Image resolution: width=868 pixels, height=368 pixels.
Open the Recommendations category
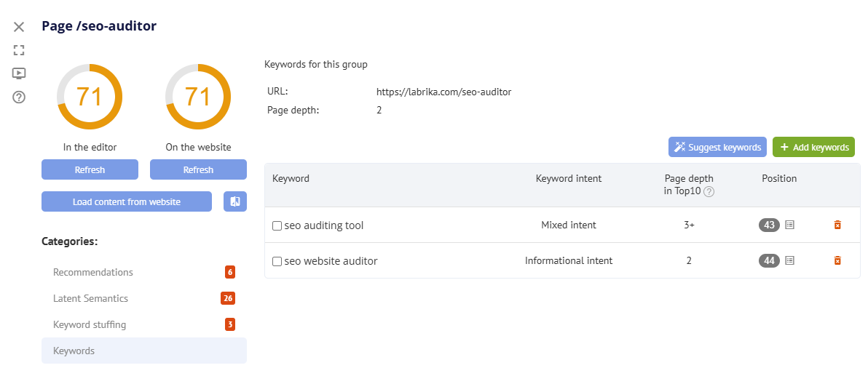tap(93, 272)
